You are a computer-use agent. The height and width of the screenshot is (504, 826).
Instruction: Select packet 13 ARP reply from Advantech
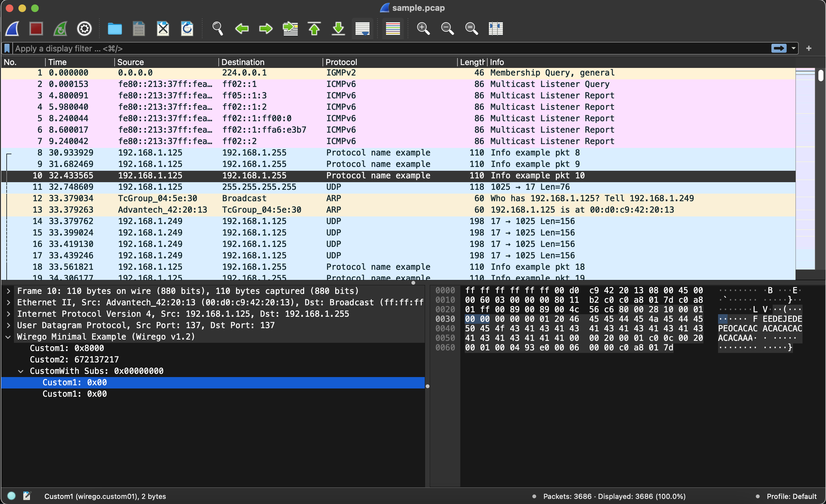coord(398,210)
